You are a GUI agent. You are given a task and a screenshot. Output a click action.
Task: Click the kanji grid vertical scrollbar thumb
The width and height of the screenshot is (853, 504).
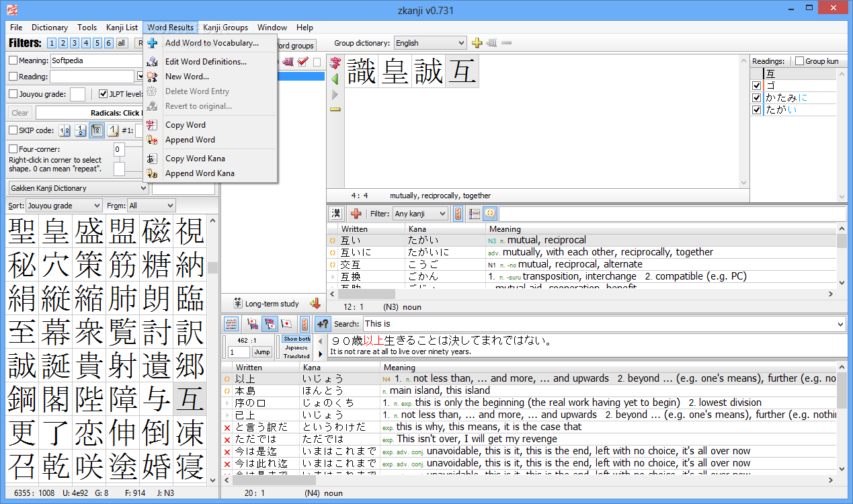point(212,267)
